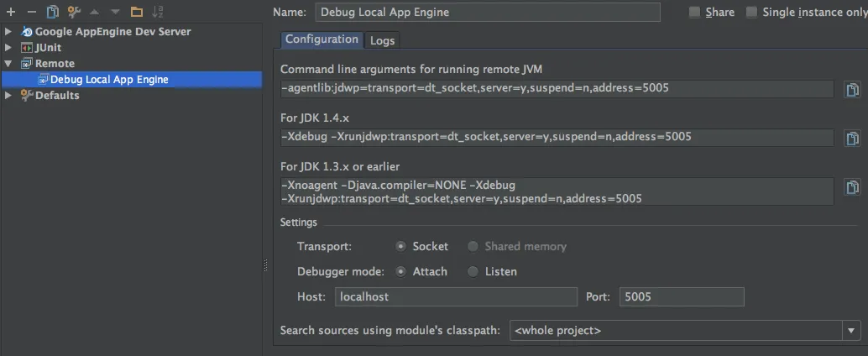
Task: Switch to the Logs tab
Action: (382, 40)
